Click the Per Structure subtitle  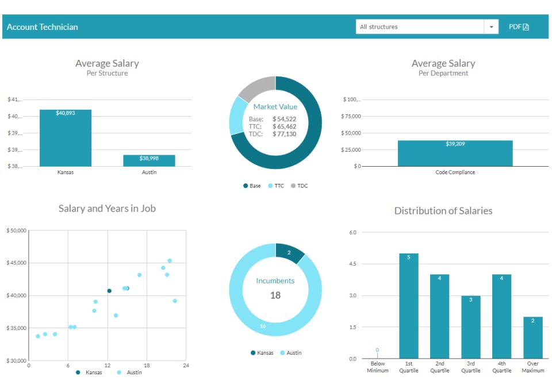click(x=107, y=73)
